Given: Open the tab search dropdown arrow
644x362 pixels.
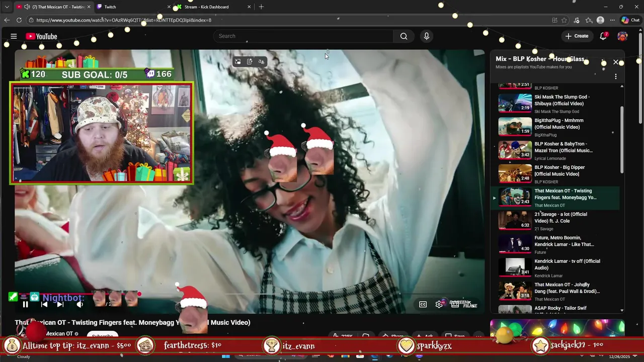Looking at the screenshot, I should click(x=7, y=7).
